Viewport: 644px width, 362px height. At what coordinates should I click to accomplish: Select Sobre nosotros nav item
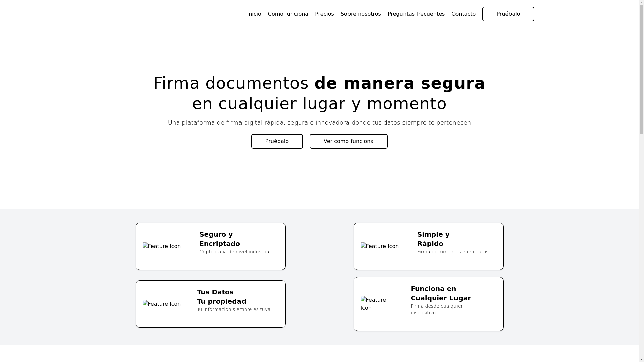point(361,14)
